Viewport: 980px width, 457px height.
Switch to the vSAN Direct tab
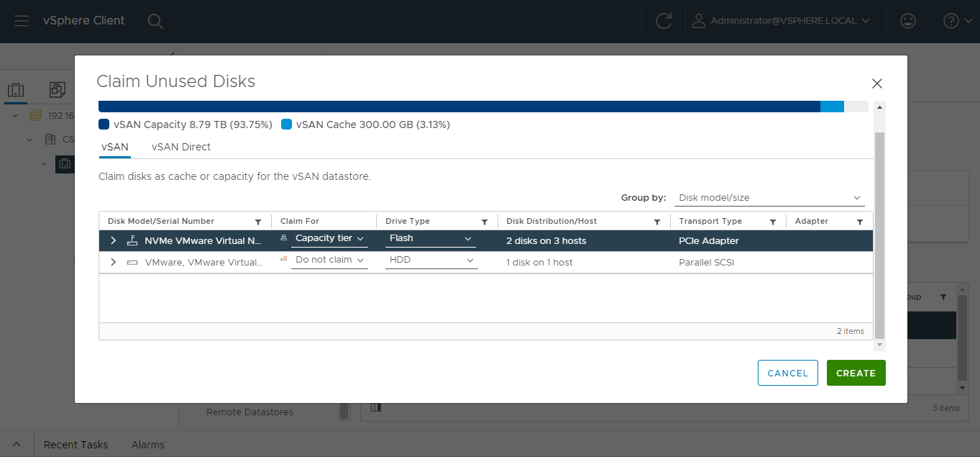pos(181,147)
